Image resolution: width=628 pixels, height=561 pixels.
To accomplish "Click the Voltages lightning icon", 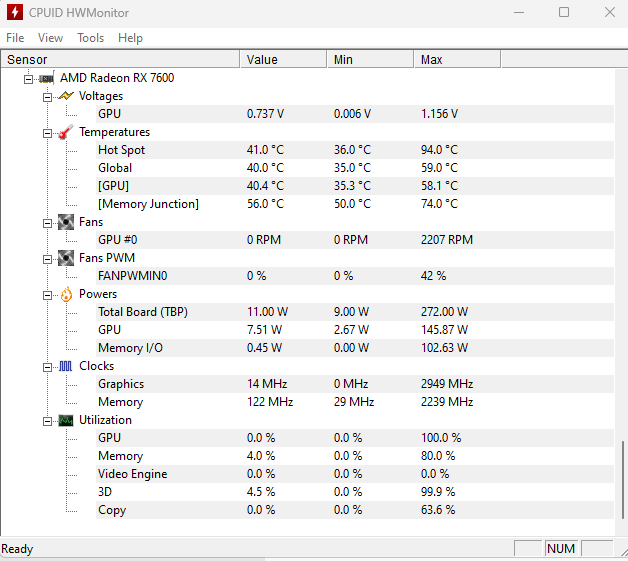I will 66,96.
